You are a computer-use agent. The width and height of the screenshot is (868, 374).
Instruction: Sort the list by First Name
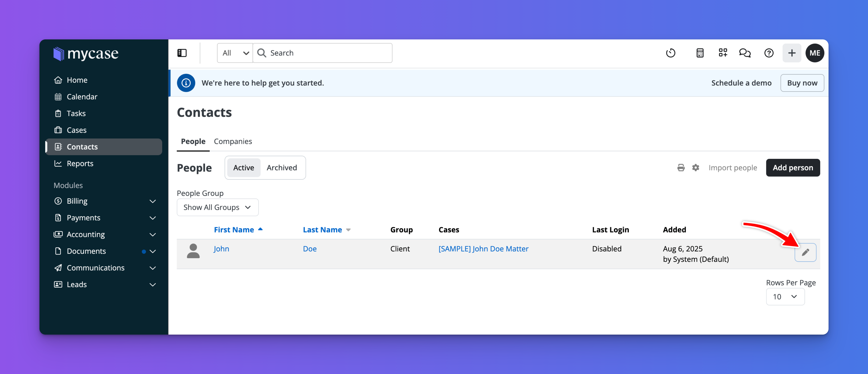234,230
